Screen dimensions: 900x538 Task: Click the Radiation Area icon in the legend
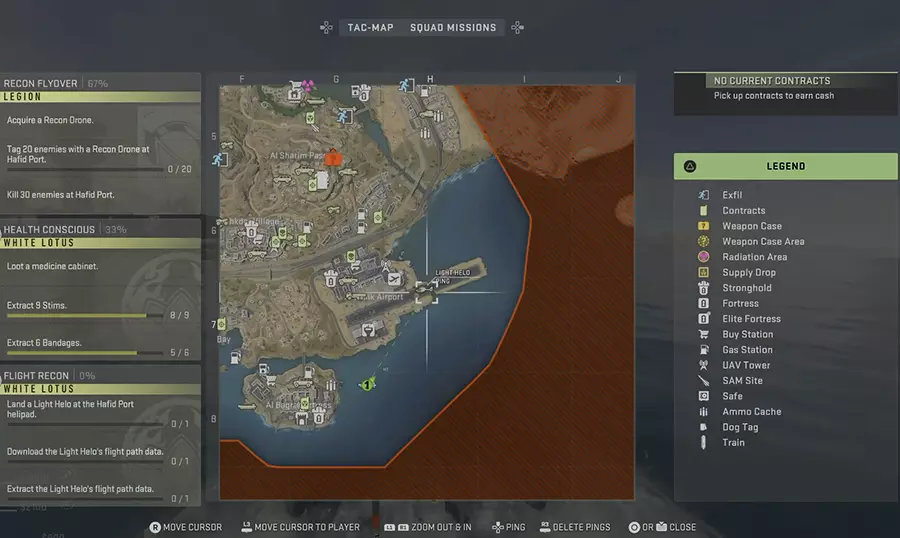[x=704, y=257]
